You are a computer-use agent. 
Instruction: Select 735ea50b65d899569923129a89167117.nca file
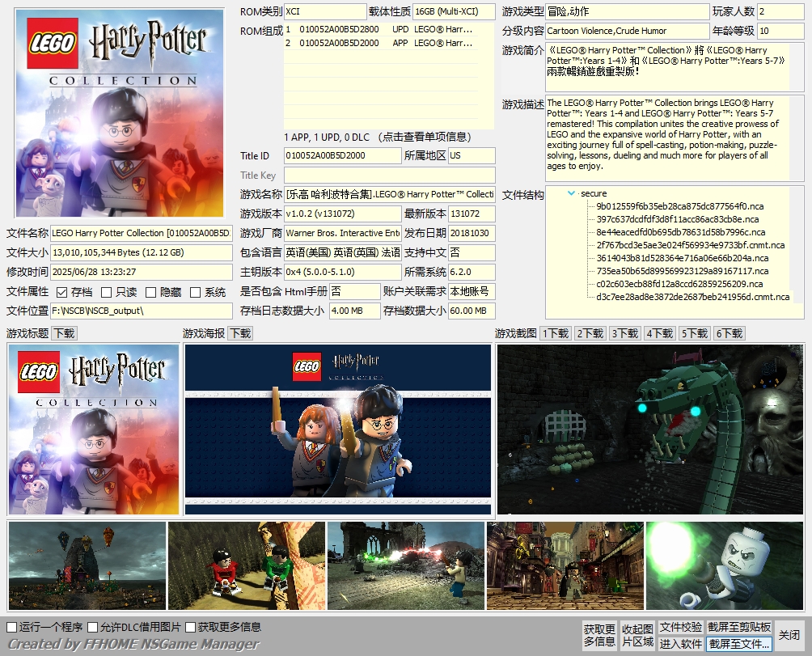pos(683,271)
